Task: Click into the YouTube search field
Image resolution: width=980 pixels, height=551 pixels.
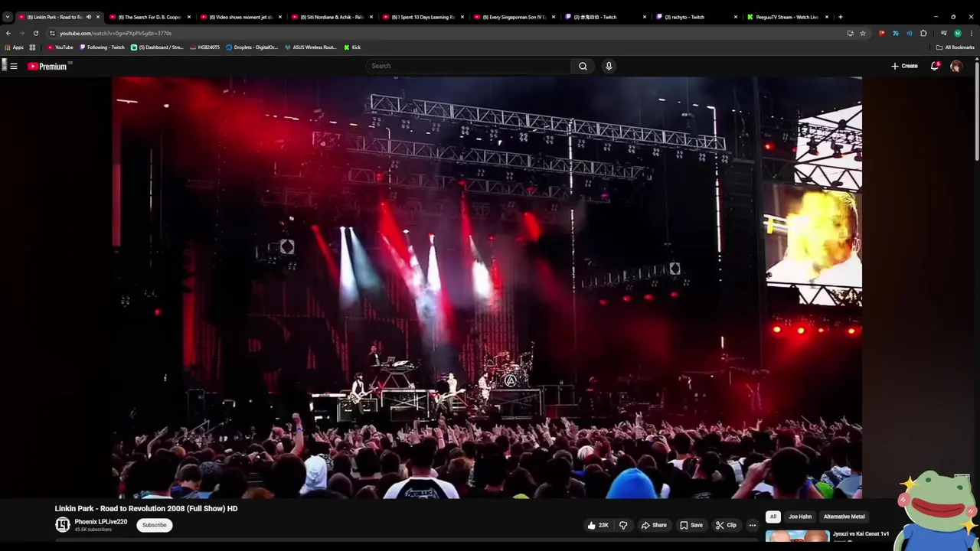Action: click(x=468, y=66)
